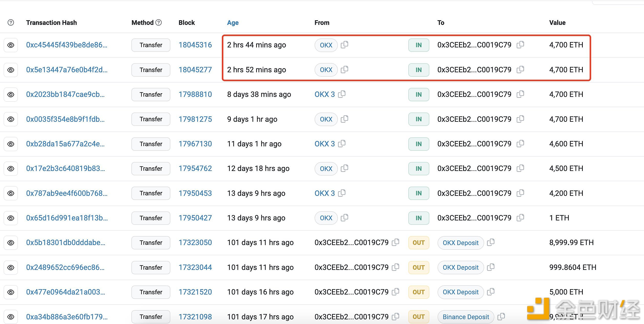The width and height of the screenshot is (644, 324).
Task: Open block 18045316
Action: coord(195,45)
